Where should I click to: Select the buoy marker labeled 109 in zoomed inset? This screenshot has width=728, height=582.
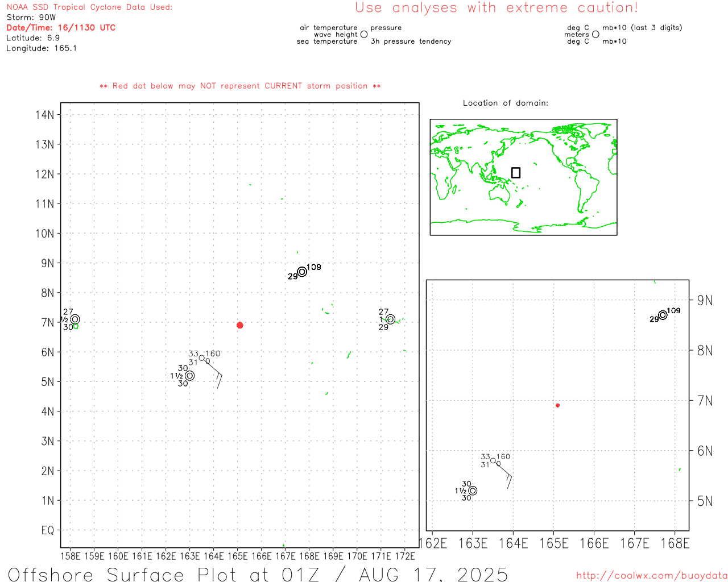663,315
